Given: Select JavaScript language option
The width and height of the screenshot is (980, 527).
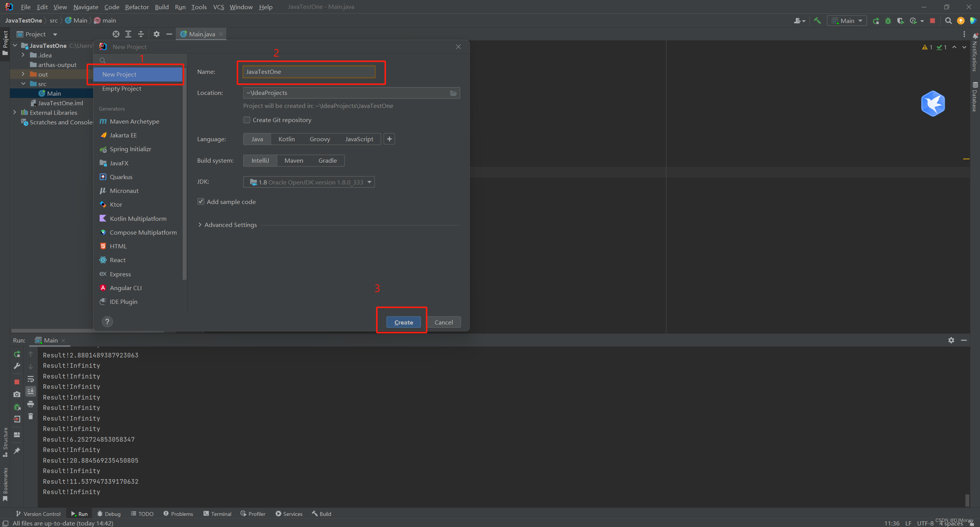Looking at the screenshot, I should point(359,139).
